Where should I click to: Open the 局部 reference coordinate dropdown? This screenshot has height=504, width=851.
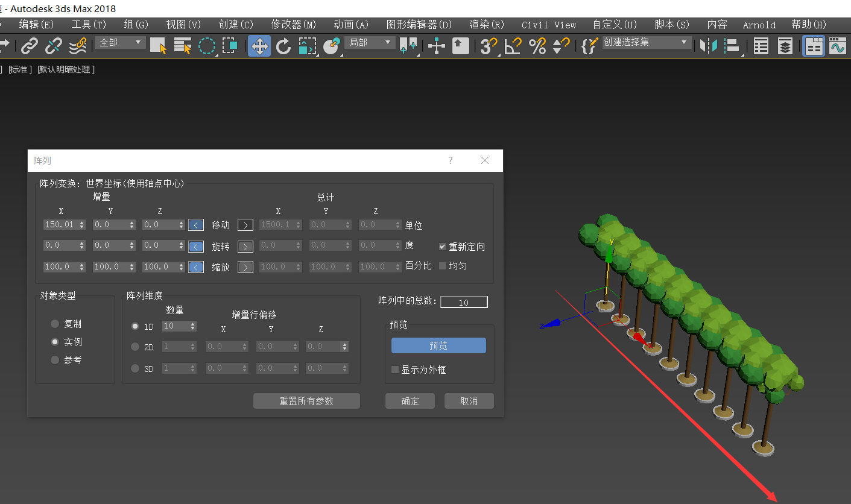[370, 43]
